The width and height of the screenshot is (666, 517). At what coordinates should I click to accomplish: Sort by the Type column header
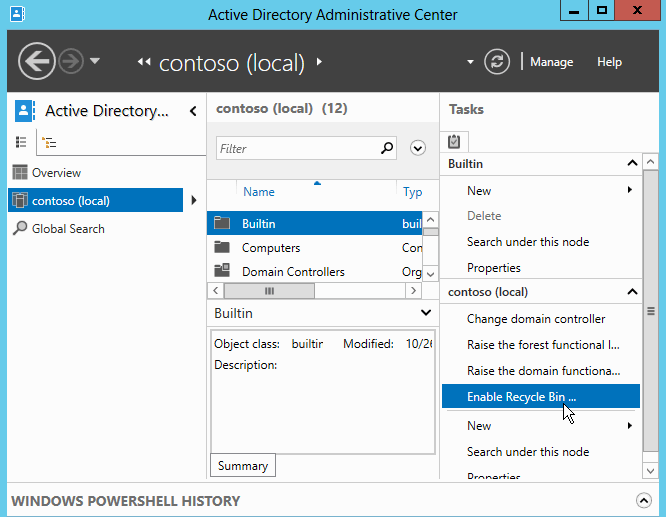click(x=412, y=192)
